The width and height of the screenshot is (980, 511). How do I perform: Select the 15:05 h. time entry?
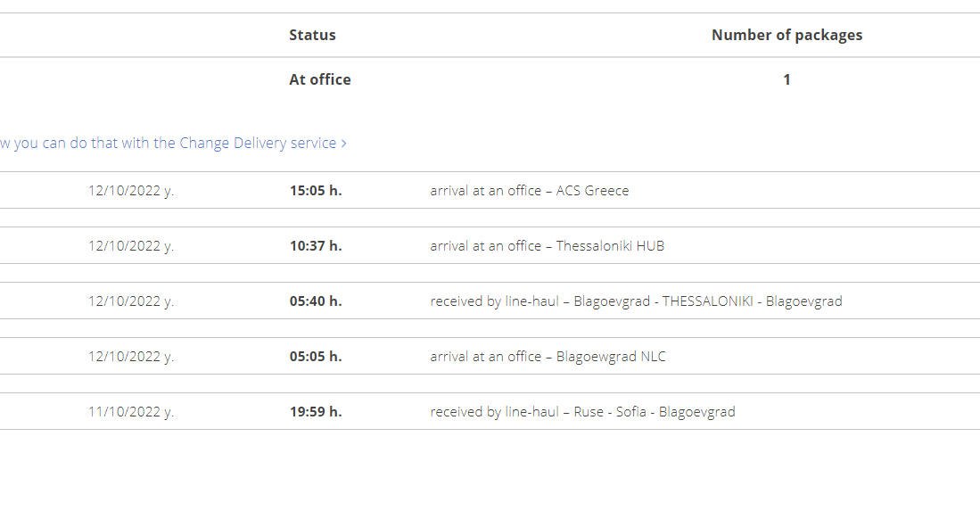coord(316,191)
